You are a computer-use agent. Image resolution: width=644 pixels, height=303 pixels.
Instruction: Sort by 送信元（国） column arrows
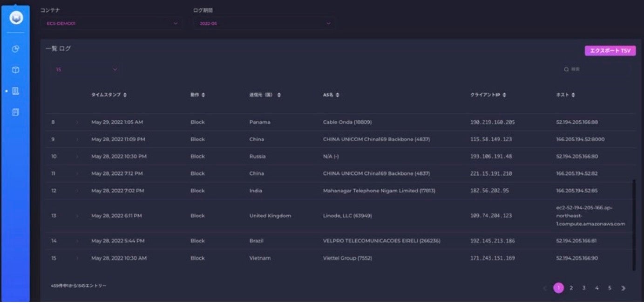(x=279, y=95)
